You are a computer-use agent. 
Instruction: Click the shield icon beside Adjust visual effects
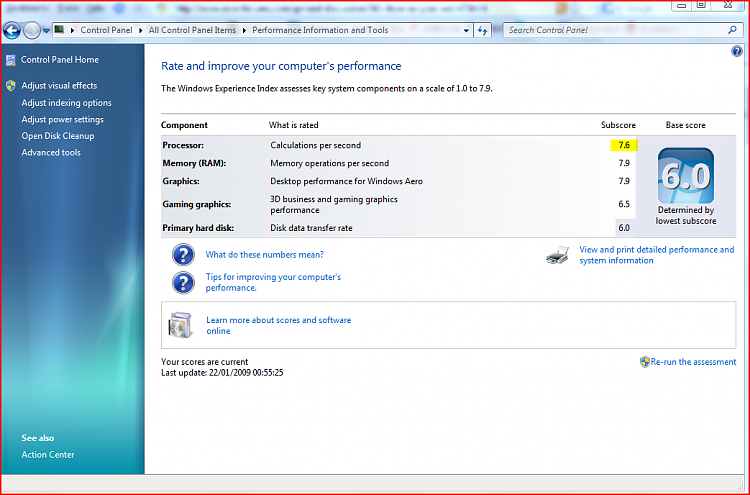[x=11, y=86]
